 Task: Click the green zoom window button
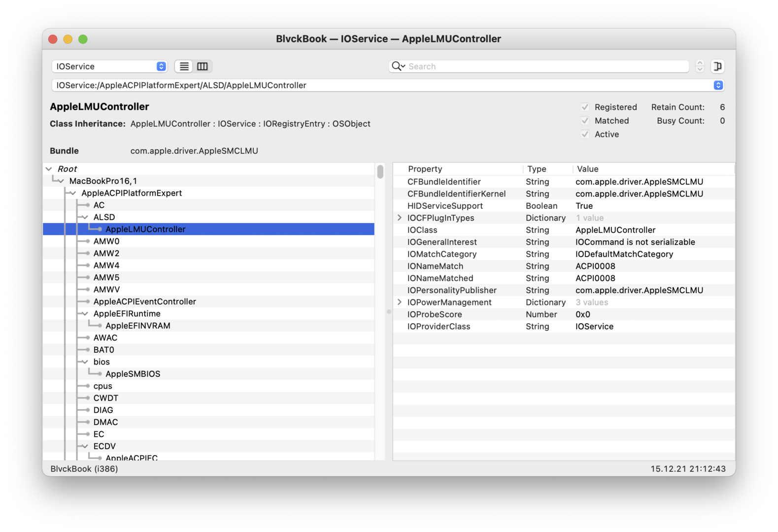pyautogui.click(x=83, y=39)
